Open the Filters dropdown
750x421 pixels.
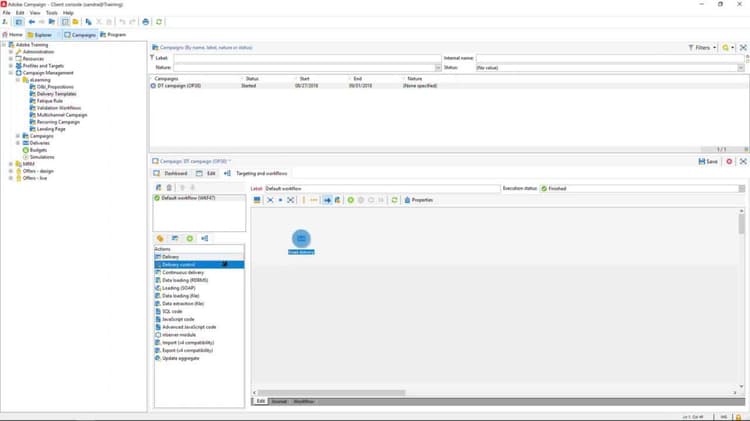click(x=702, y=47)
